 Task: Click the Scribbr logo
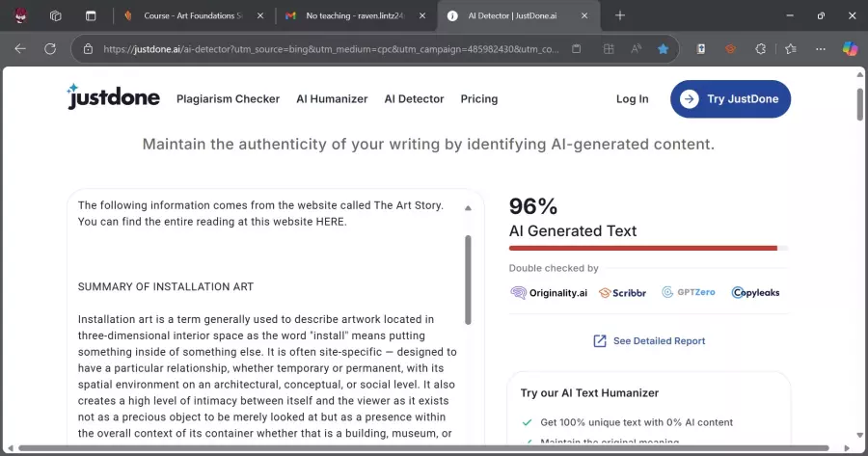pos(623,293)
